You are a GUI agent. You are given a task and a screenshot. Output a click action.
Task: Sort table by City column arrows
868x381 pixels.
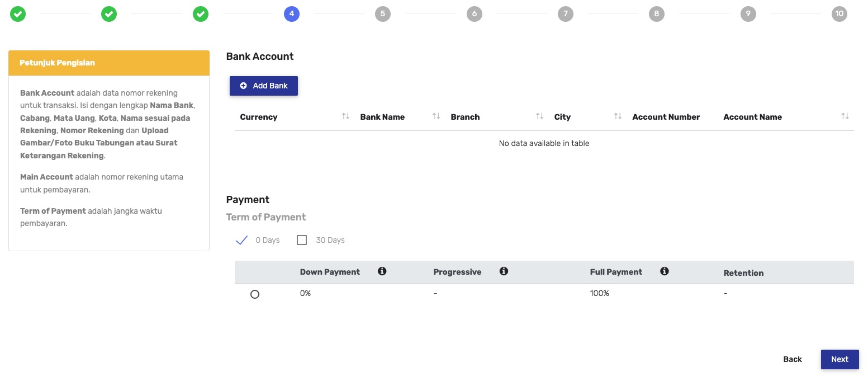pyautogui.click(x=618, y=116)
